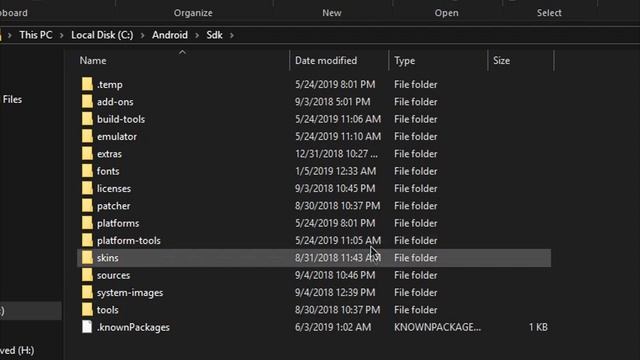640x360 pixels.
Task: Select the .temp folder name
Action: (x=110, y=84)
